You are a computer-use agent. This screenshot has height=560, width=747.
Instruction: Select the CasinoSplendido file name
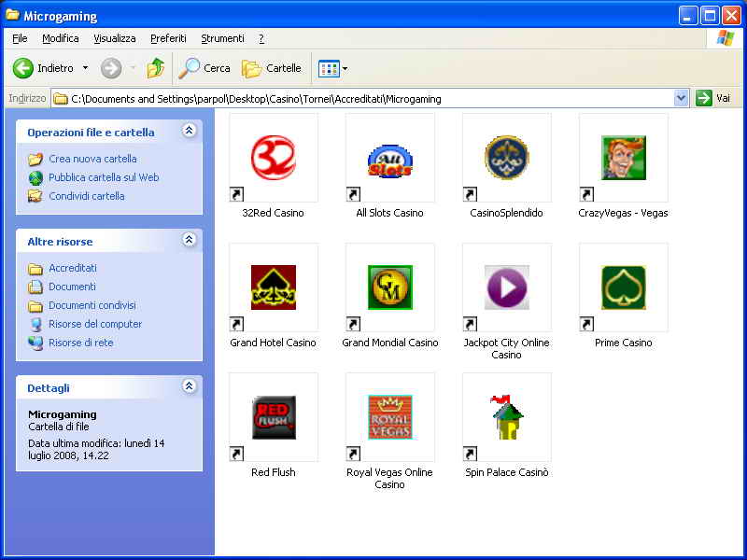(x=507, y=213)
